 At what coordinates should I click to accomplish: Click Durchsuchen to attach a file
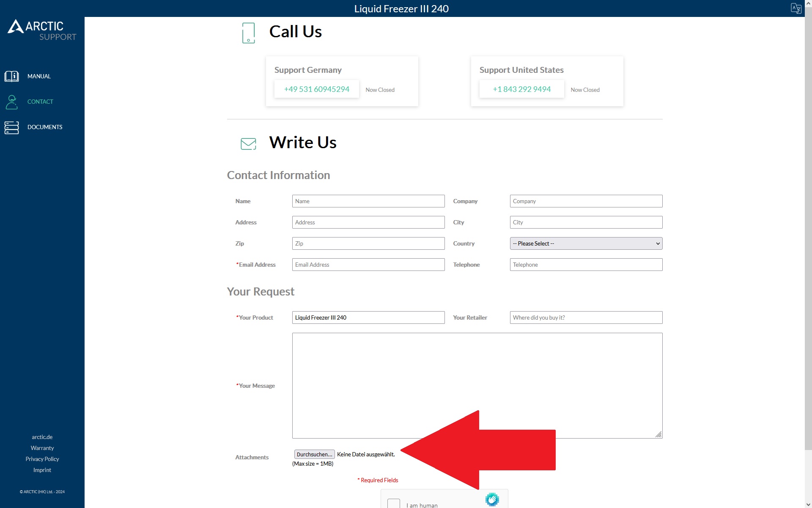[314, 454]
